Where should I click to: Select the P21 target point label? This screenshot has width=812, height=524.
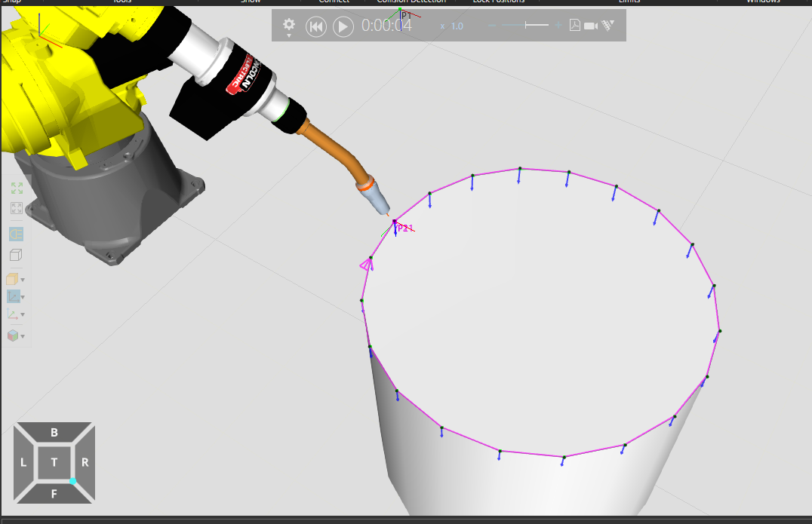coord(405,228)
